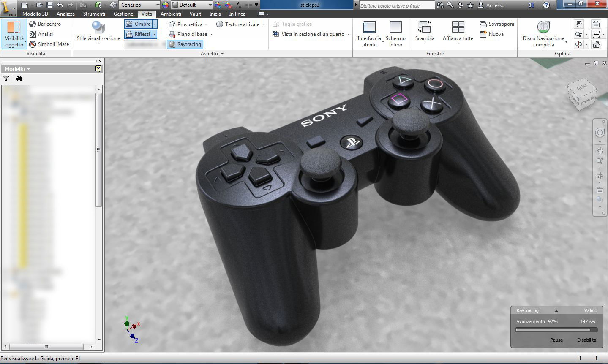The image size is (608, 364).
Task: Open the Vault tab
Action: 195,14
